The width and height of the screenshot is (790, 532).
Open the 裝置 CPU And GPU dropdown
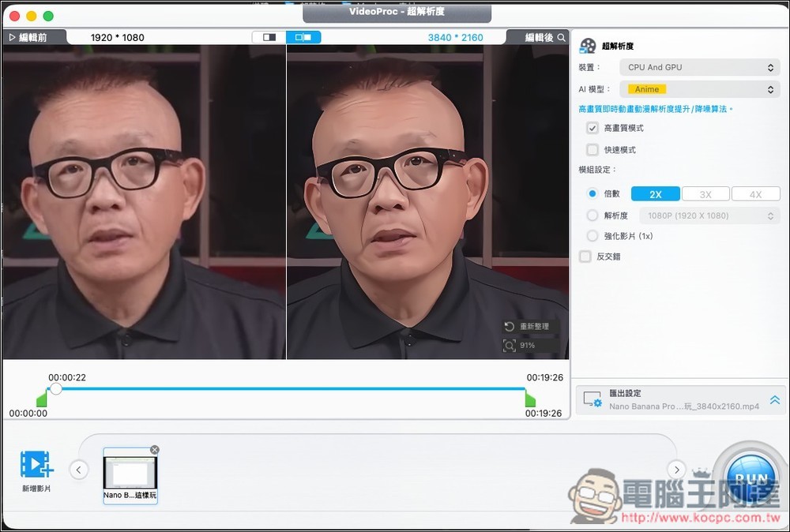click(699, 67)
